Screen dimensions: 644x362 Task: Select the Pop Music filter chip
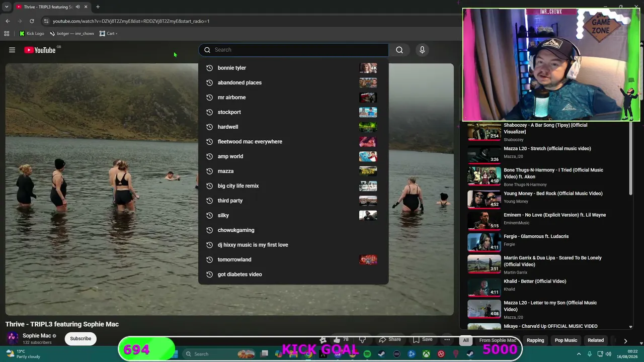pos(566,340)
